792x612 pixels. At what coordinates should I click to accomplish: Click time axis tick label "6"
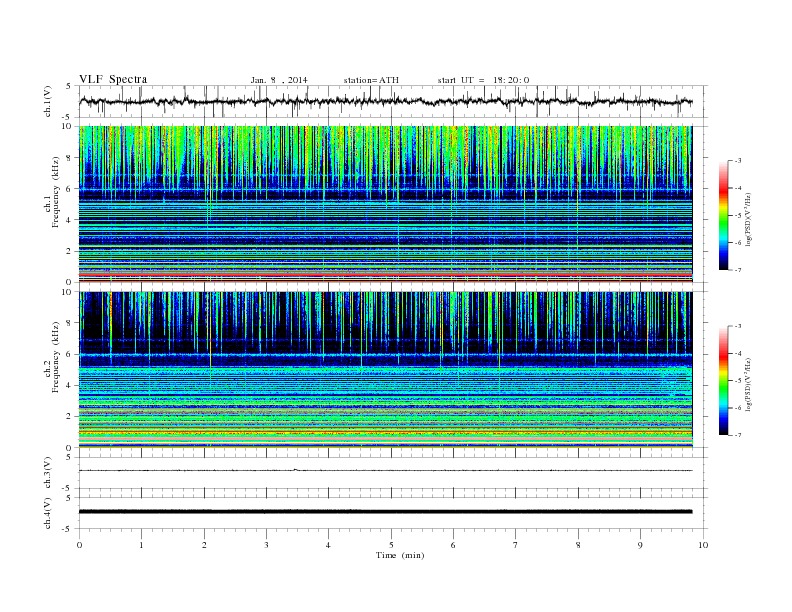click(x=453, y=545)
